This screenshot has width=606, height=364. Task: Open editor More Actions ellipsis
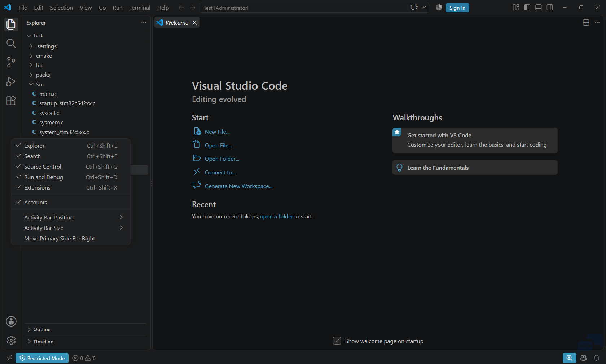click(597, 22)
